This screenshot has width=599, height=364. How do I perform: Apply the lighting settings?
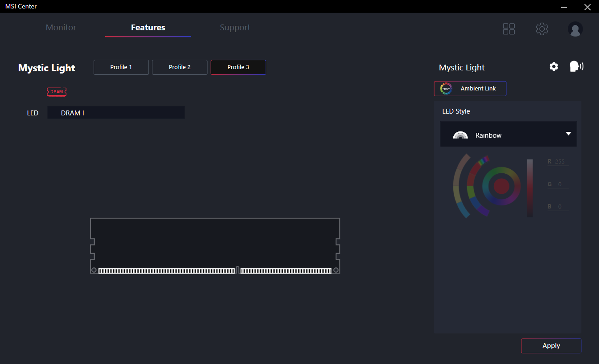point(551,346)
